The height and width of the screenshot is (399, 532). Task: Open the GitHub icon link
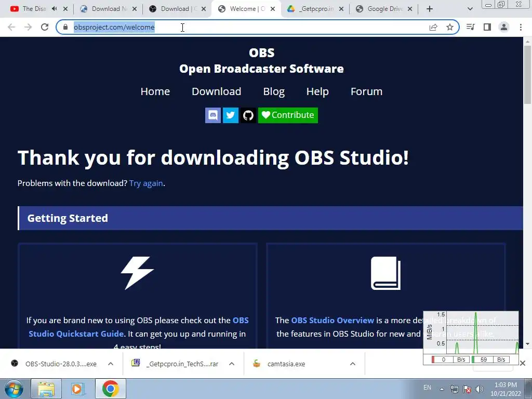tap(248, 115)
